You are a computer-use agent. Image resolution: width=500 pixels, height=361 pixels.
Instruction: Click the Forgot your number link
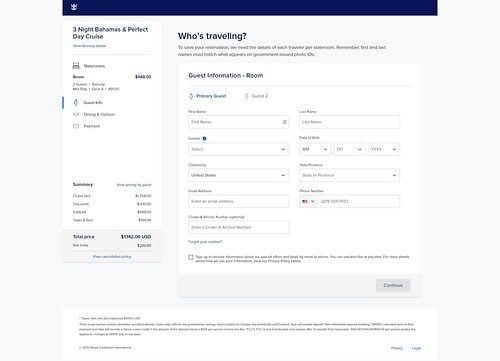pos(205,242)
